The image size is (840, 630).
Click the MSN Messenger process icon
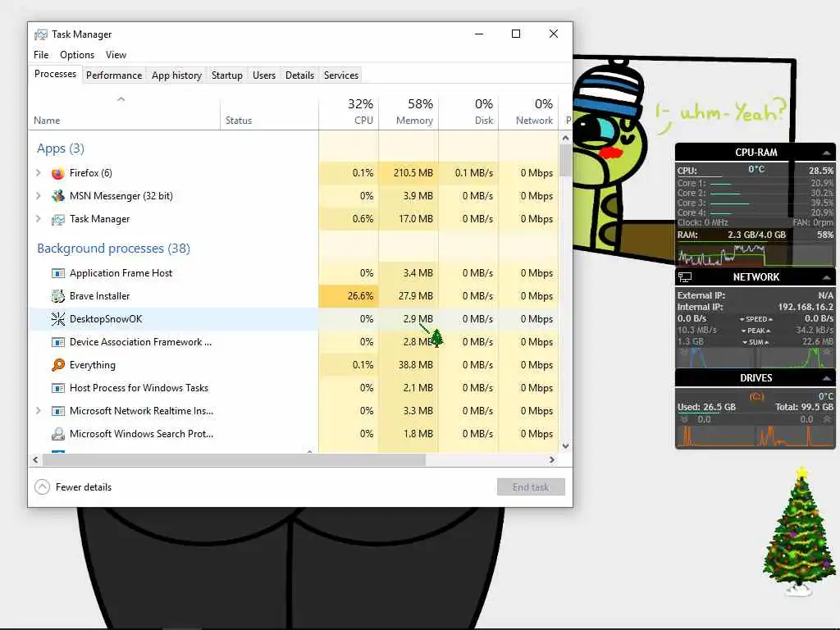(x=58, y=196)
